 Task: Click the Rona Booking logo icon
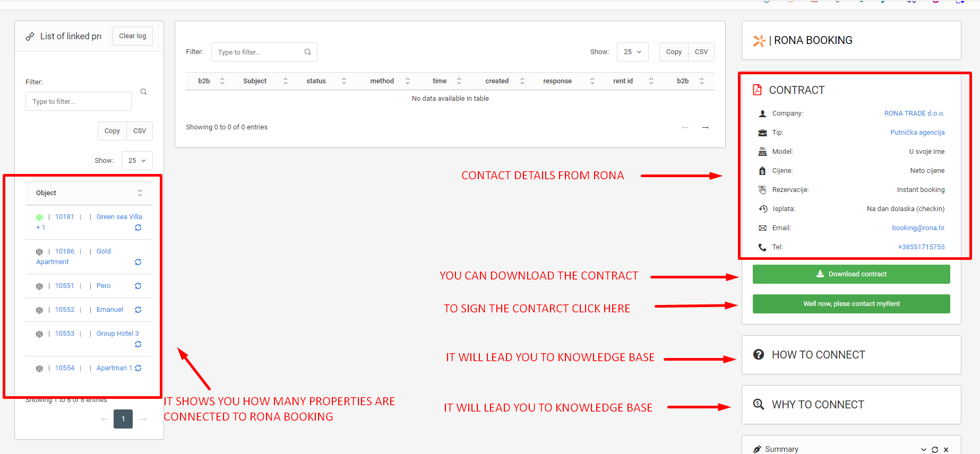759,41
